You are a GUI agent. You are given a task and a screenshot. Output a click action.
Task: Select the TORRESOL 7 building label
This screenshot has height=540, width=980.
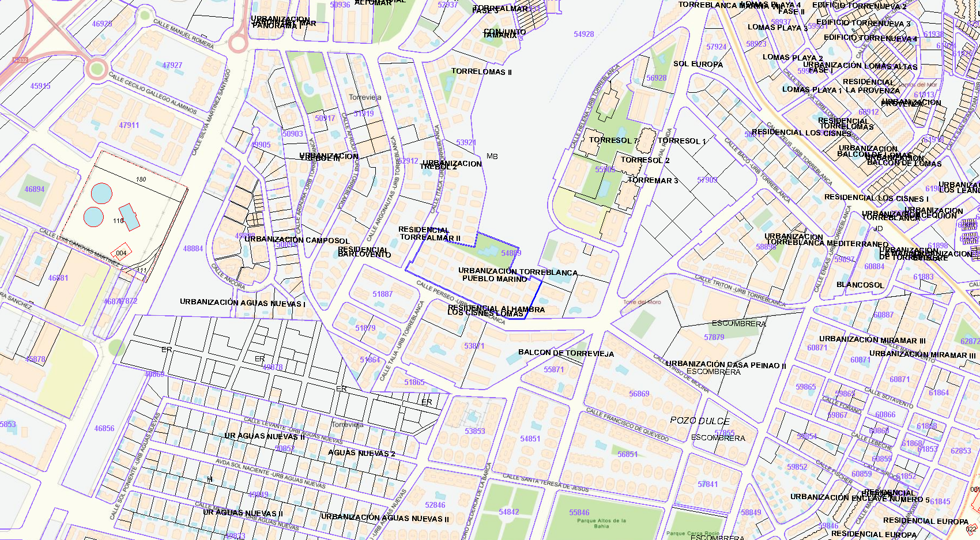(x=613, y=140)
